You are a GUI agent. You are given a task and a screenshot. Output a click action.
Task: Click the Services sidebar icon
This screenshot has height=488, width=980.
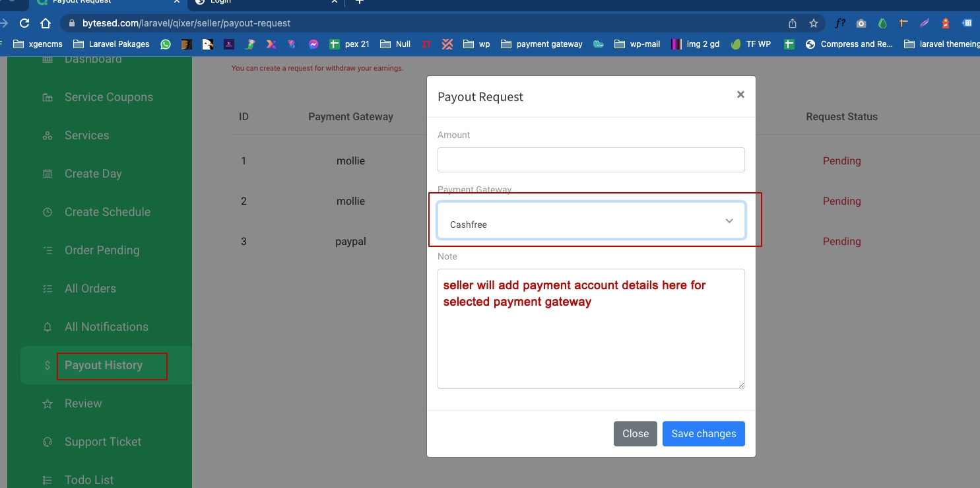coord(48,136)
